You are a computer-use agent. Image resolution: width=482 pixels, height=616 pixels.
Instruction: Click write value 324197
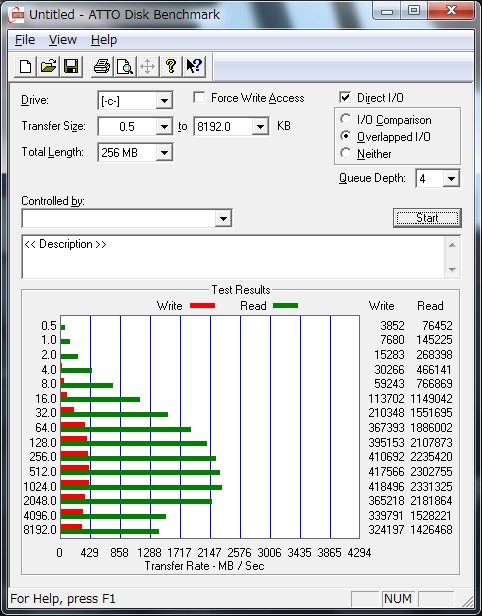coord(386,530)
